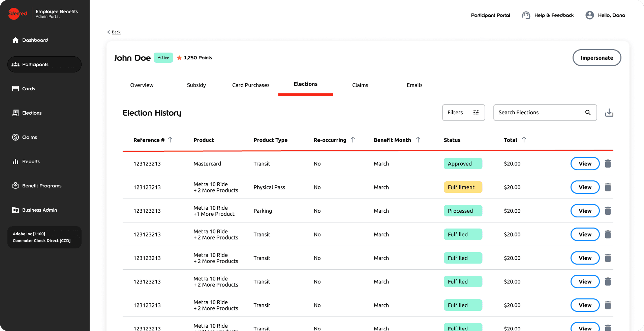Click the Mastercard product cell

pos(207,163)
